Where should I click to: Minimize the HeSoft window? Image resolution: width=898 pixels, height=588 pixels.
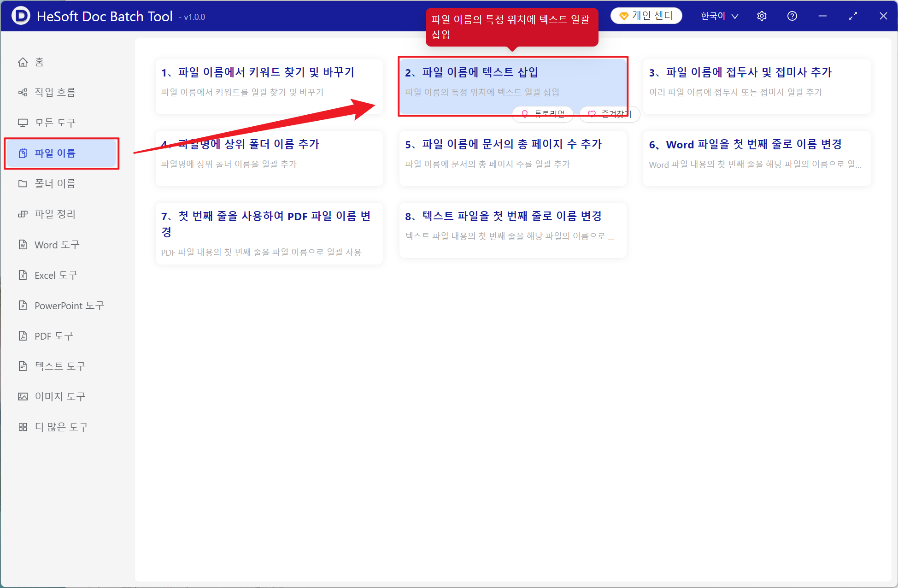[x=822, y=16]
